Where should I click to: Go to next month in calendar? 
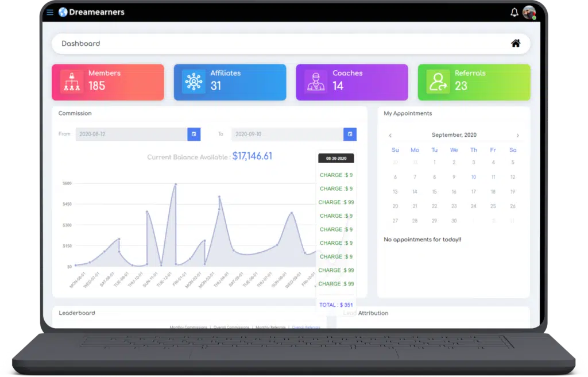pos(517,136)
